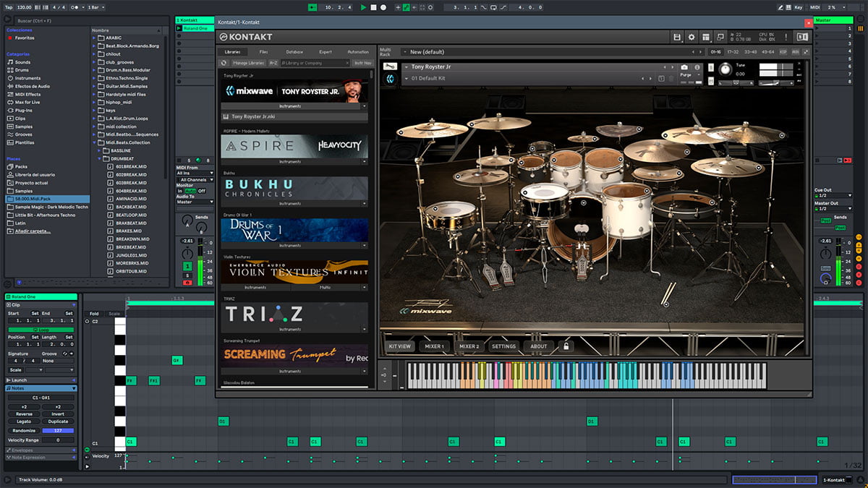Click the refresh libraries icon
Viewport: 868px width, 488px height.
tap(224, 63)
